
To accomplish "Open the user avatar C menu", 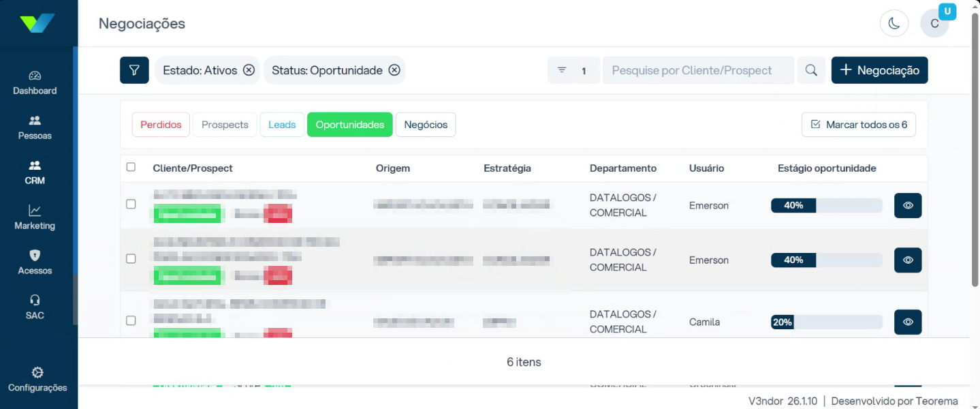I will click(x=934, y=24).
